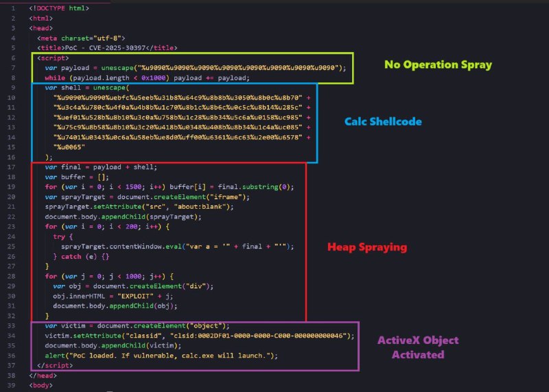Click the "div" string on line 29
The width and height of the screenshot is (549, 392).
(198, 286)
